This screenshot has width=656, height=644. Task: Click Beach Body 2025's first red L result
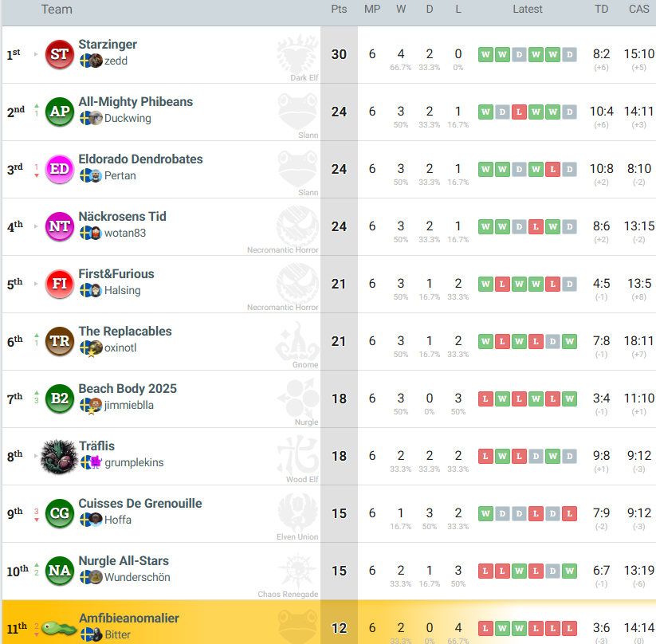[x=485, y=399]
